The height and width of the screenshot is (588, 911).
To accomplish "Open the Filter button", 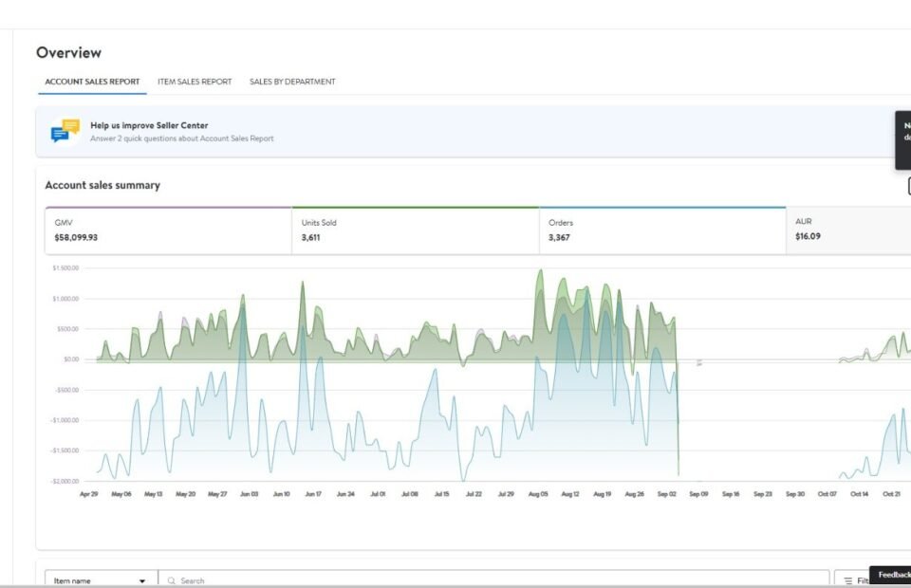I will [x=854, y=580].
